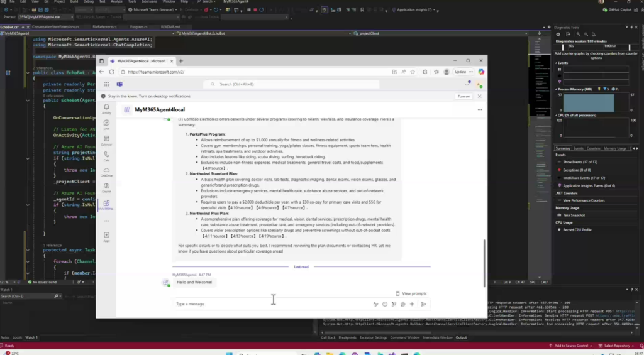
Task: Collapse the EchoBot class code region
Action: coord(28,73)
